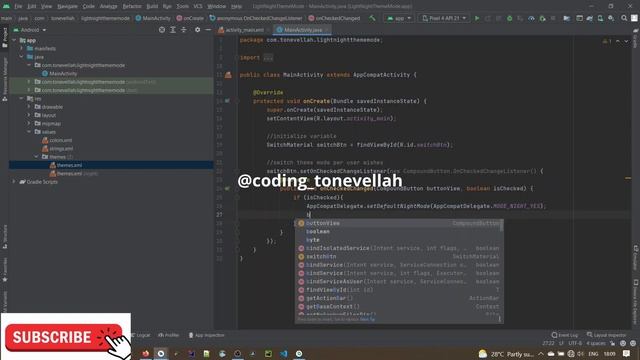
Task: Select colors.xml in values folder
Action: [x=57, y=140]
